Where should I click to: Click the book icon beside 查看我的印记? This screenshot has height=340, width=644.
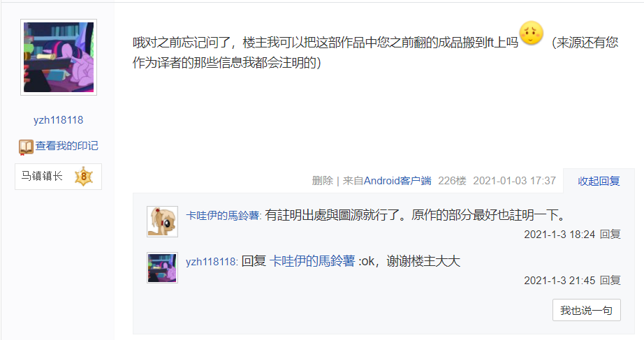pos(26,147)
